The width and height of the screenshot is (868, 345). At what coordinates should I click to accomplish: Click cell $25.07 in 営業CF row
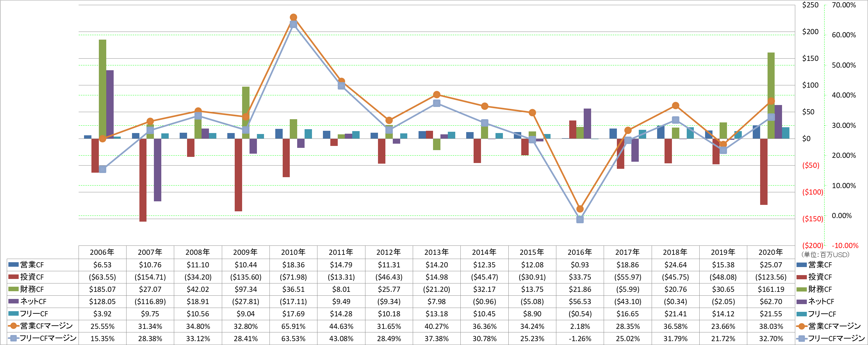tap(771, 265)
